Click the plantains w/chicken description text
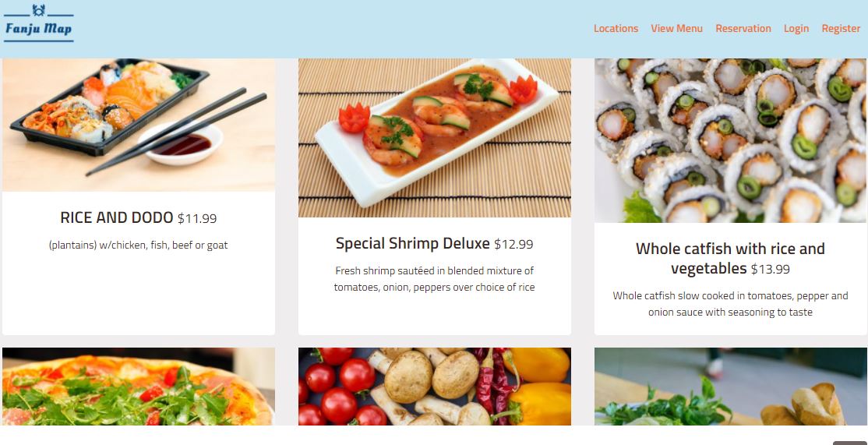 (139, 245)
